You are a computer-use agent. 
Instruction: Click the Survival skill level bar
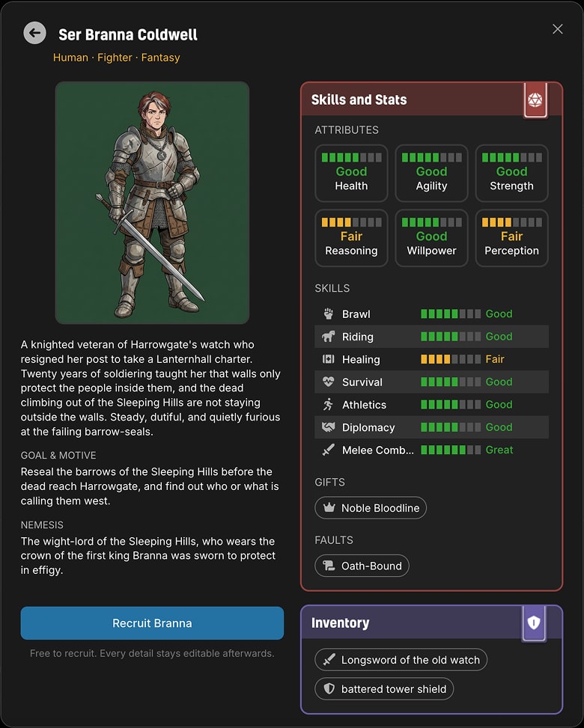click(451, 382)
